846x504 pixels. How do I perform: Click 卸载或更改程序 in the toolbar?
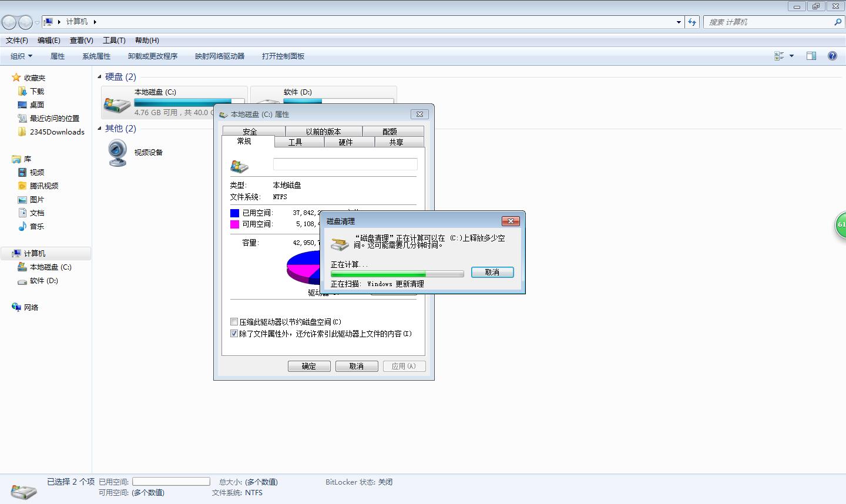click(153, 56)
